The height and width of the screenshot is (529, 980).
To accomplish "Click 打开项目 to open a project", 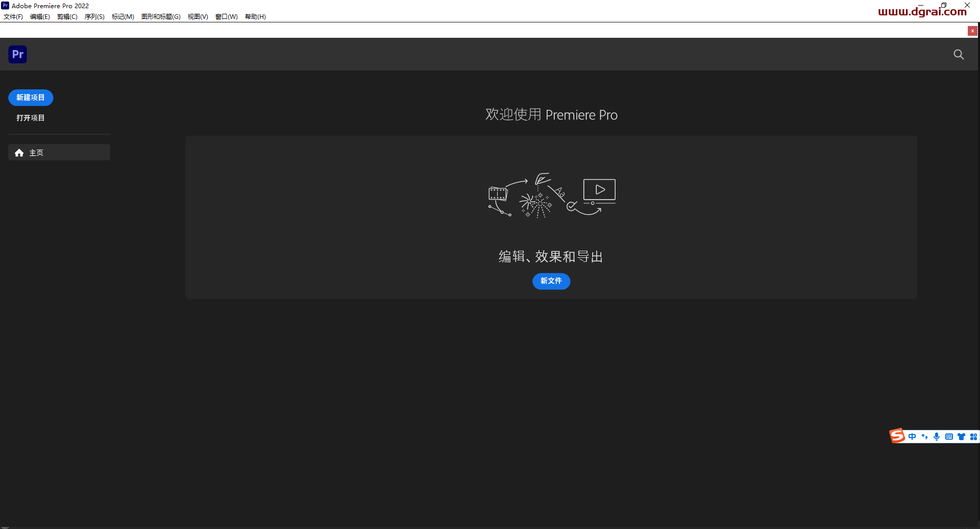I will coord(31,118).
